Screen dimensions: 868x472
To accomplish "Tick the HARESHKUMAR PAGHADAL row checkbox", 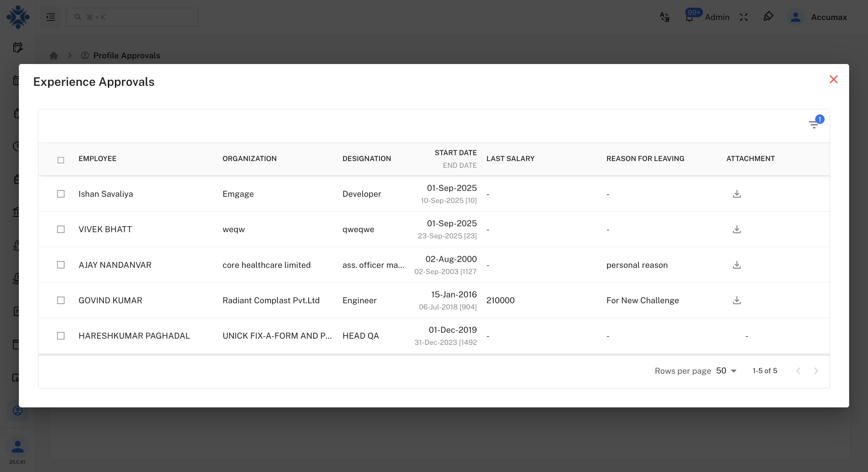I will coord(61,336).
